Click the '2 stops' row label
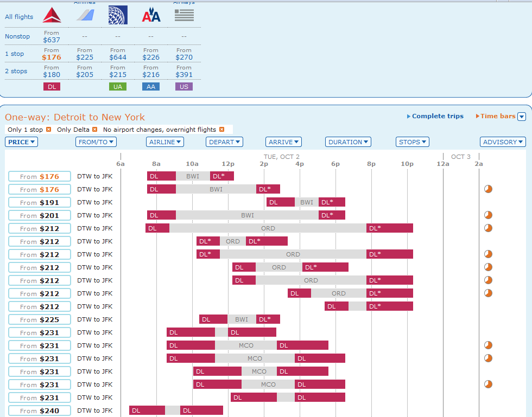Viewport: 532px width, 417px height. [16, 71]
